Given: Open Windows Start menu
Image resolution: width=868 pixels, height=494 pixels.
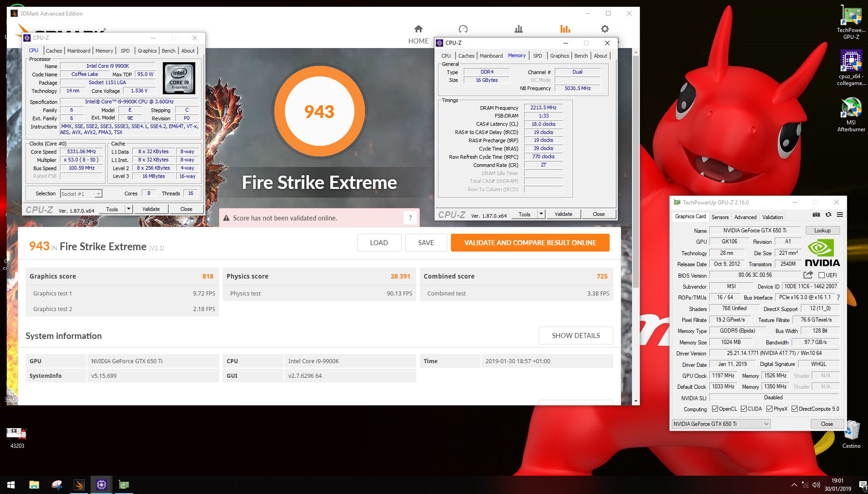Looking at the screenshot, I should (x=11, y=485).
